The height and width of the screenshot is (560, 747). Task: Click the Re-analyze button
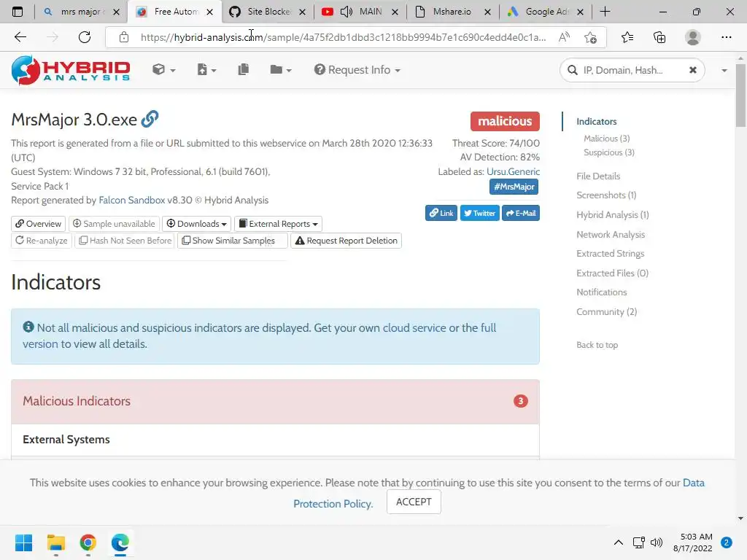42,241
